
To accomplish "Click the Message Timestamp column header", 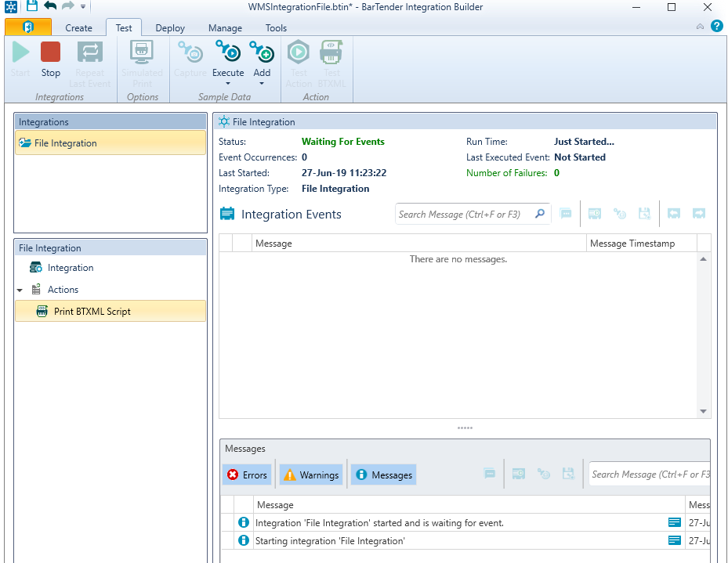I will (642, 243).
